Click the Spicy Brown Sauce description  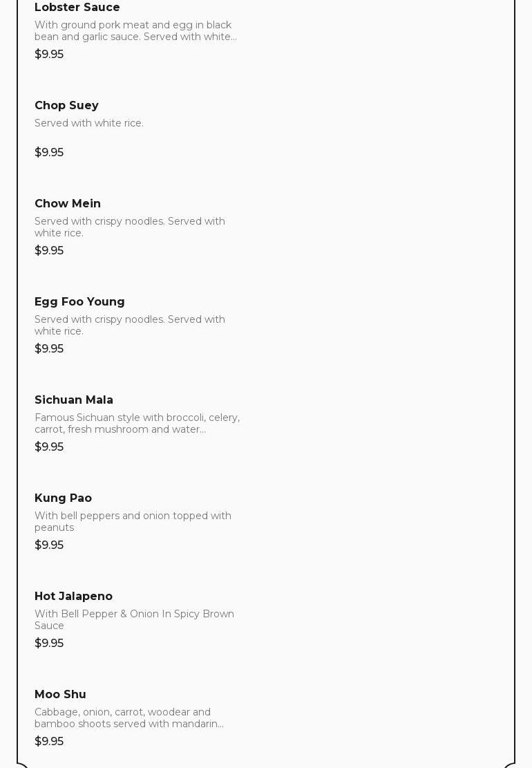click(134, 620)
